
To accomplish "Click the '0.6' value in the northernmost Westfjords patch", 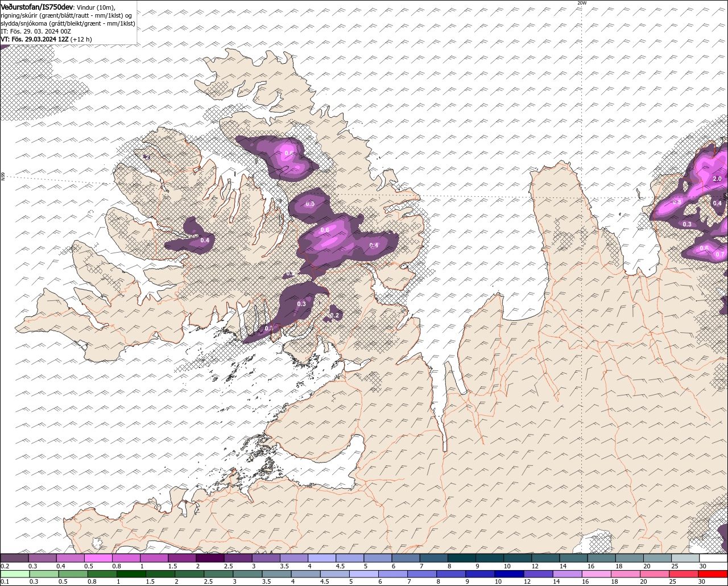I will click(x=289, y=153).
